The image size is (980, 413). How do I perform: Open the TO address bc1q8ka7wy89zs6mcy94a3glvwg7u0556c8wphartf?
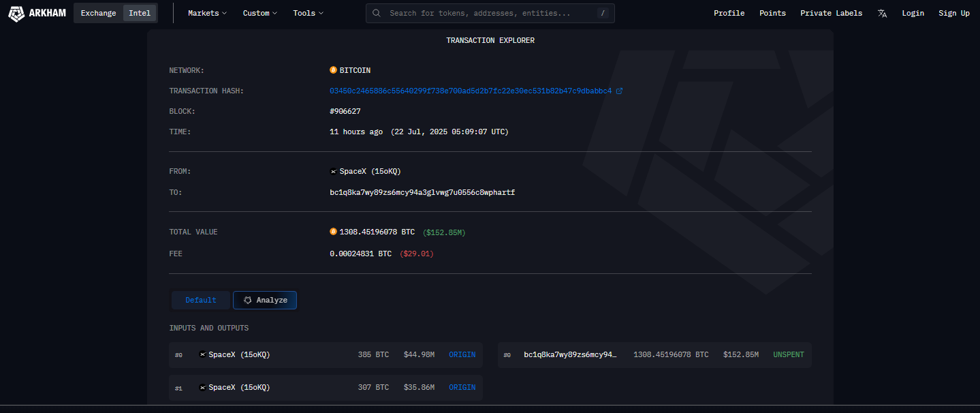422,192
